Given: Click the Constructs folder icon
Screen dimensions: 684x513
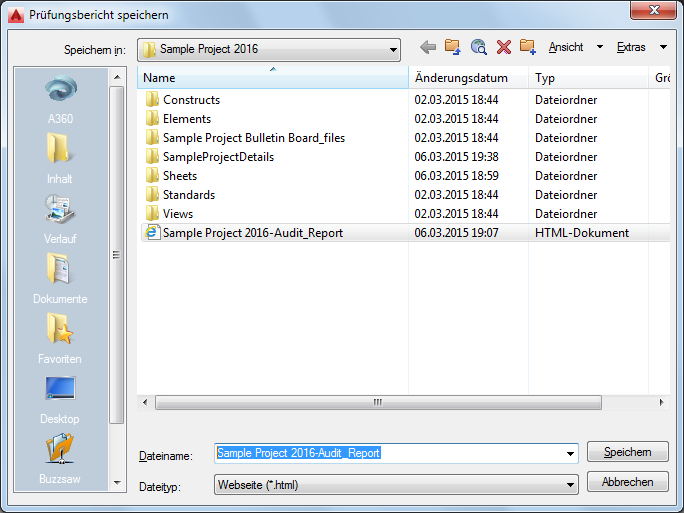Looking at the screenshot, I should click(x=152, y=99).
